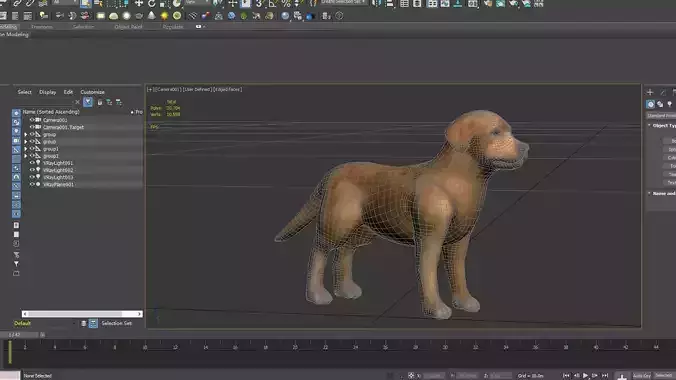Toggle 3D Snaps in the toolbar
Screen dimensions: 676x380
[259, 3]
